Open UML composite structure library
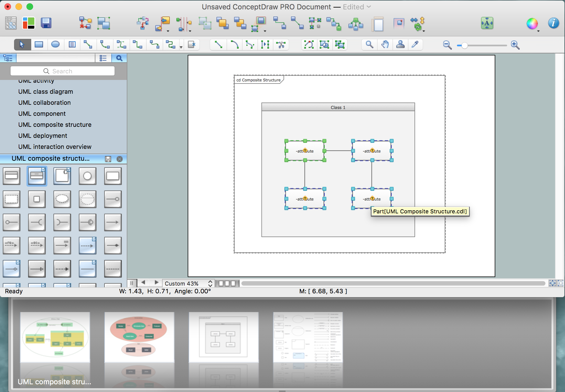Screen dimensions: 565x392 [55, 125]
